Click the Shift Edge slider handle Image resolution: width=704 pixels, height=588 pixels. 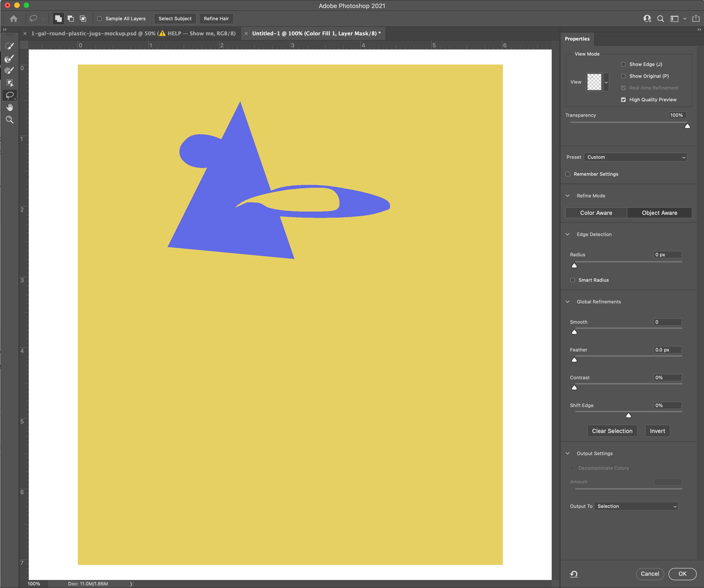629,416
